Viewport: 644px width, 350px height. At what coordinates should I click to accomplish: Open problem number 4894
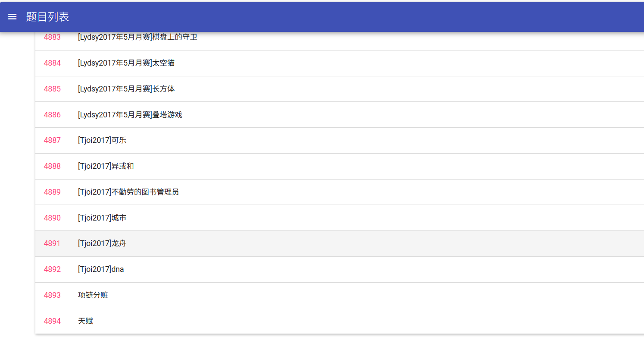pyautogui.click(x=52, y=321)
